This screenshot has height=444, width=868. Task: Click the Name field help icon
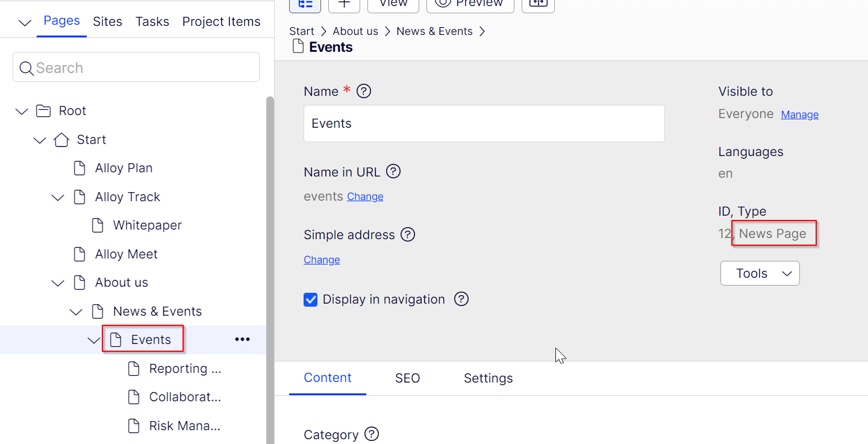(364, 92)
